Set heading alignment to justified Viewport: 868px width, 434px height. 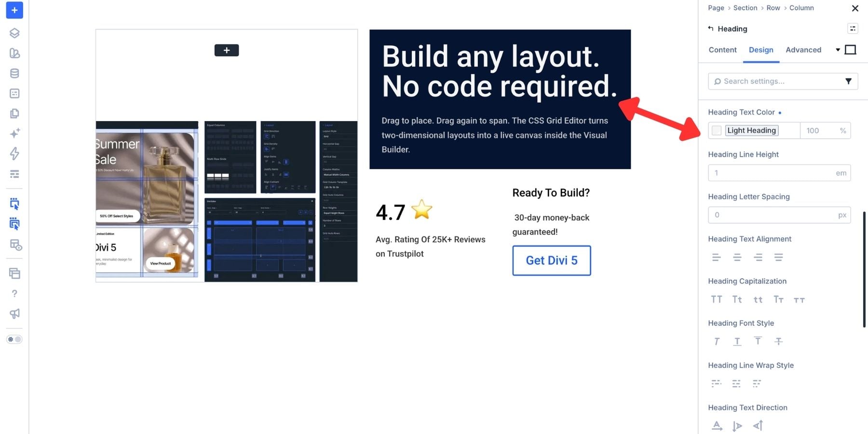click(x=779, y=258)
